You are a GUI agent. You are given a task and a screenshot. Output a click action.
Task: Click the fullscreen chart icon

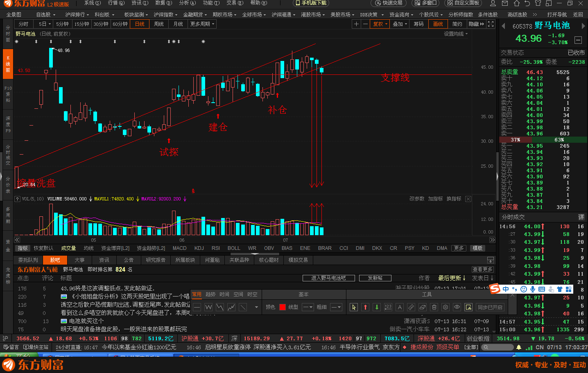[x=491, y=24]
